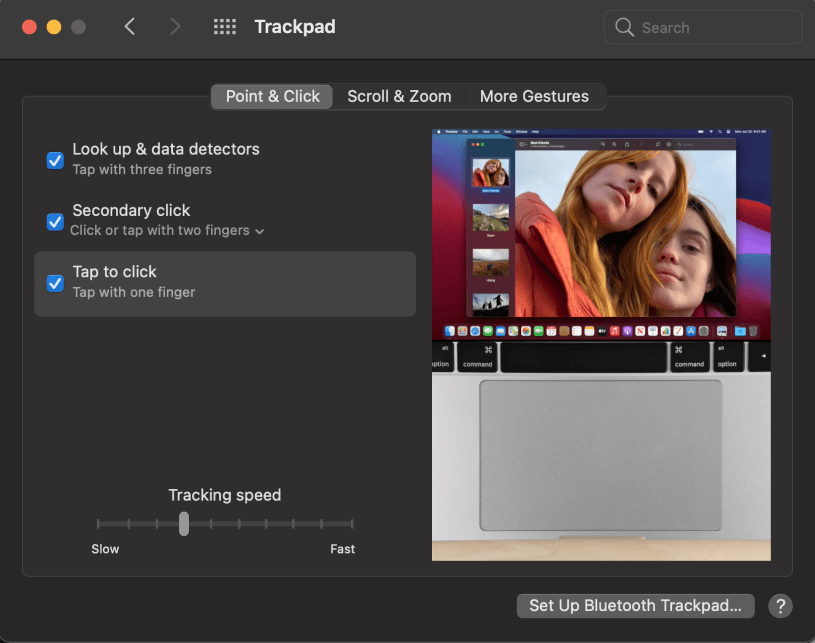
Task: Click the back navigation arrow
Action: point(130,27)
